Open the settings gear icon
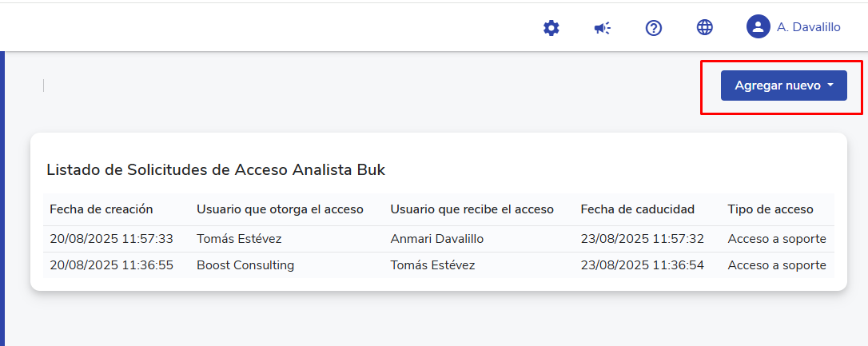 point(551,28)
